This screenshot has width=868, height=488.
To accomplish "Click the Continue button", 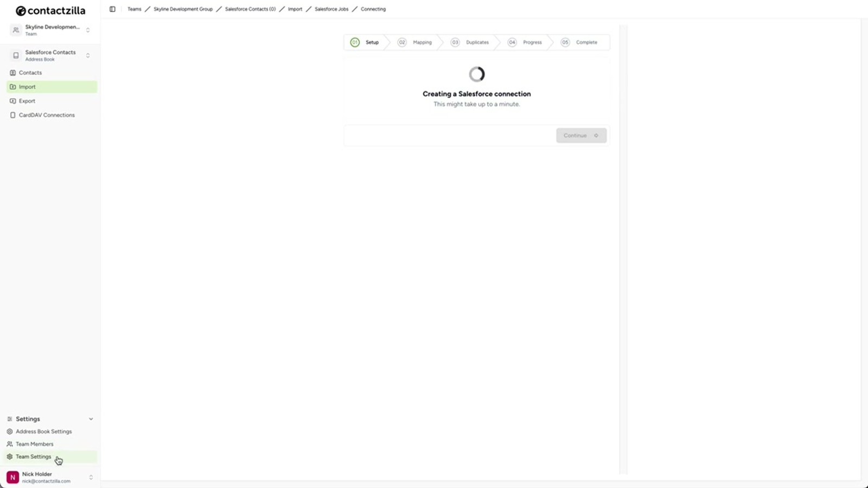I will tap(581, 136).
